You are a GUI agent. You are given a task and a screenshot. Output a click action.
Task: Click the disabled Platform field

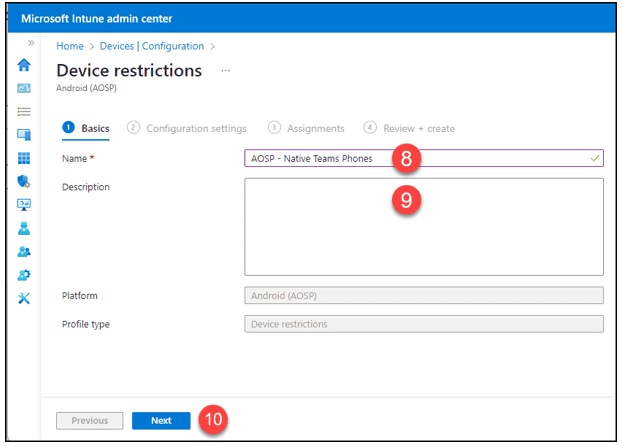pyautogui.click(x=424, y=296)
